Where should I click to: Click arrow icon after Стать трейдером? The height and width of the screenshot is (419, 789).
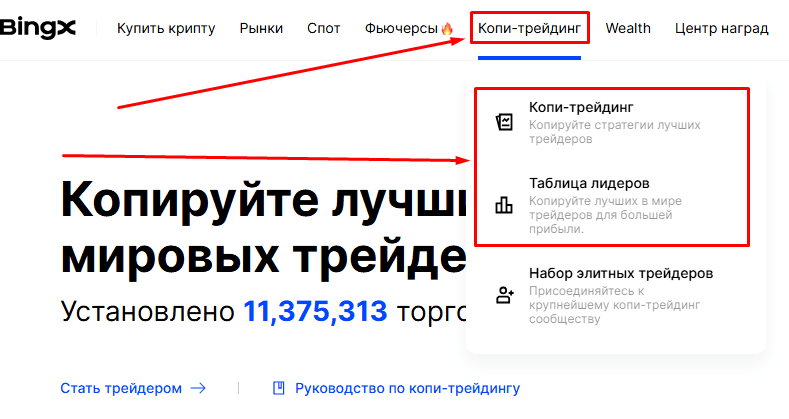(x=198, y=388)
